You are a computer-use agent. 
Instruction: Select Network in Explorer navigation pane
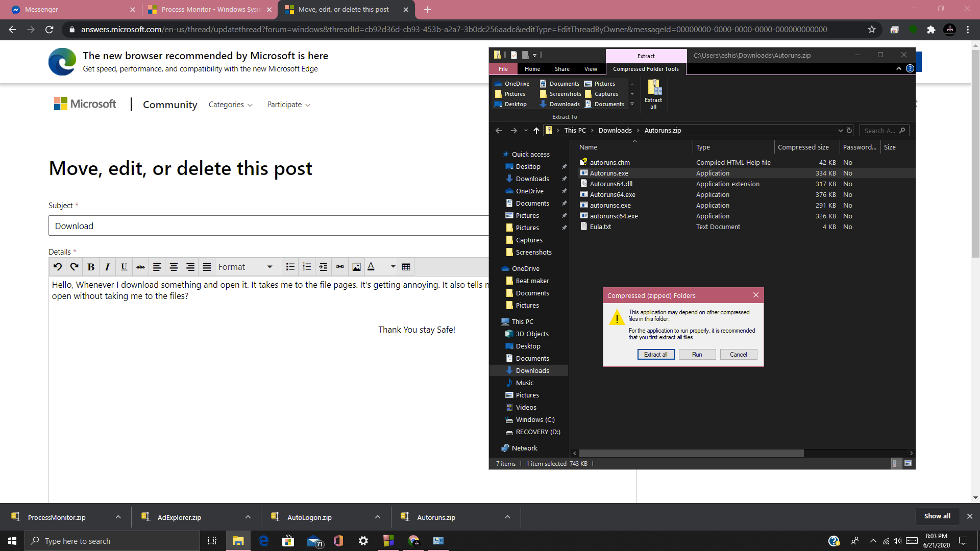point(524,448)
